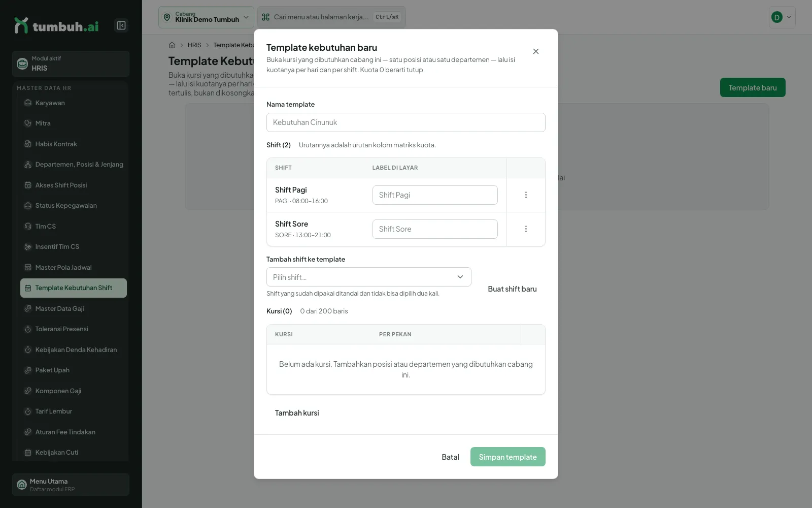Collapse the sidebar using the panel icon
The image size is (812, 508).
(121, 25)
